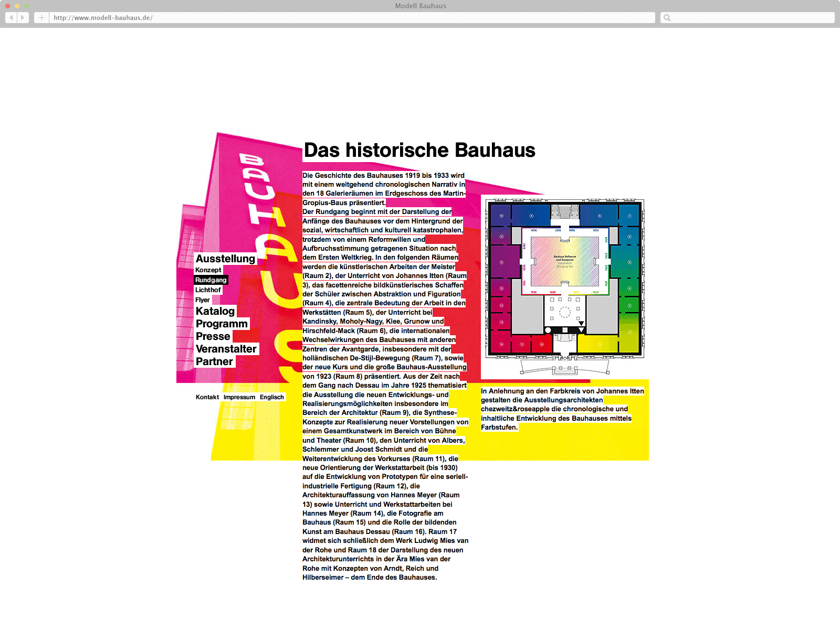Go to the Presse section
Screen dimensions: 840x640
tap(213, 336)
